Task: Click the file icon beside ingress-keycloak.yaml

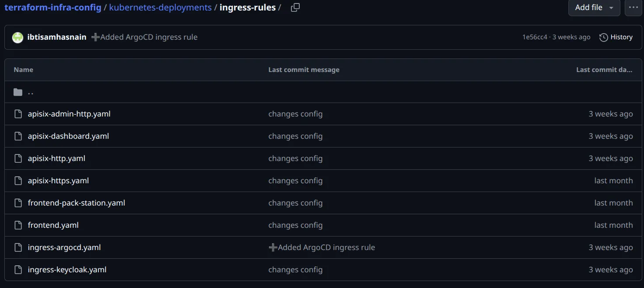Action: [x=18, y=269]
